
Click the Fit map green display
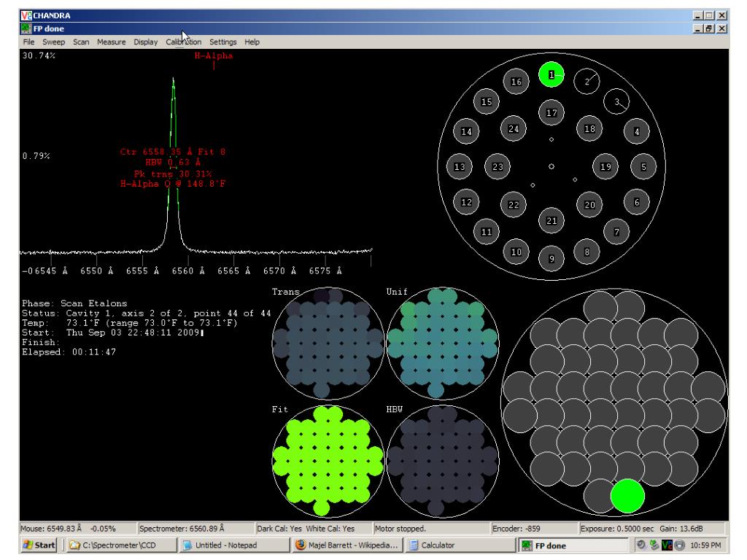click(328, 461)
